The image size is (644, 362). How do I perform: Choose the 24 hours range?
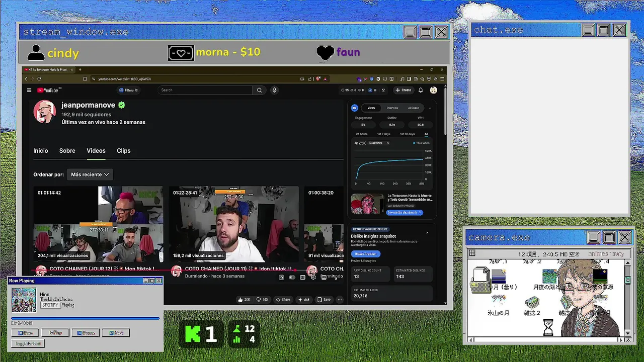(362, 134)
